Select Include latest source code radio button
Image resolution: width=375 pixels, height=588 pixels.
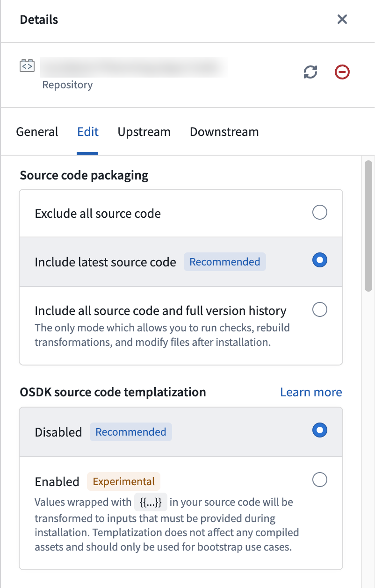tap(320, 260)
